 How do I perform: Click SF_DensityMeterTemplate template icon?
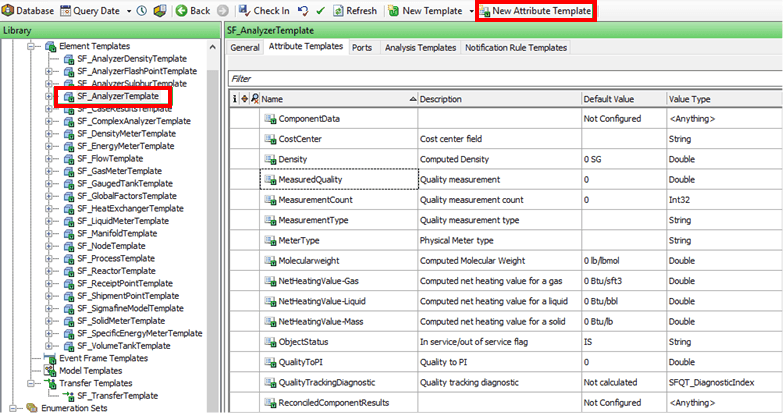pos(69,133)
